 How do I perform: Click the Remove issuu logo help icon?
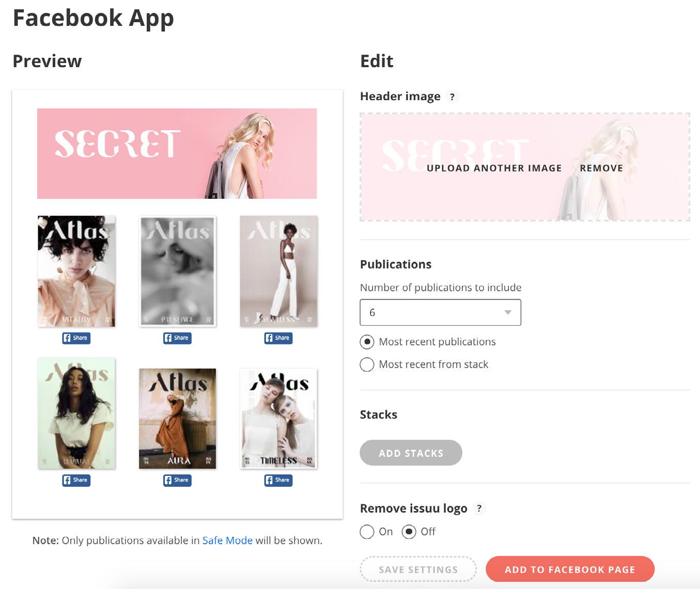479,508
